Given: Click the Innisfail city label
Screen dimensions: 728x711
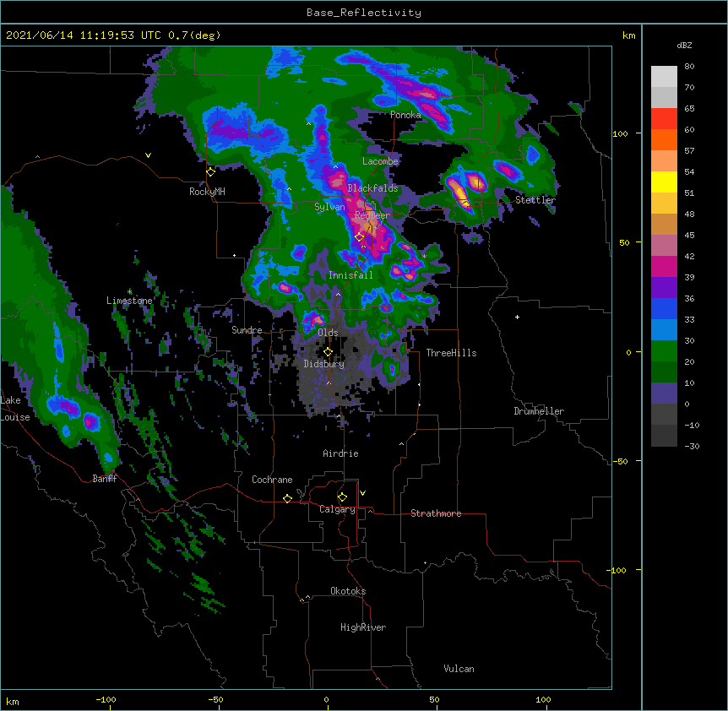Looking at the screenshot, I should pos(350,275).
